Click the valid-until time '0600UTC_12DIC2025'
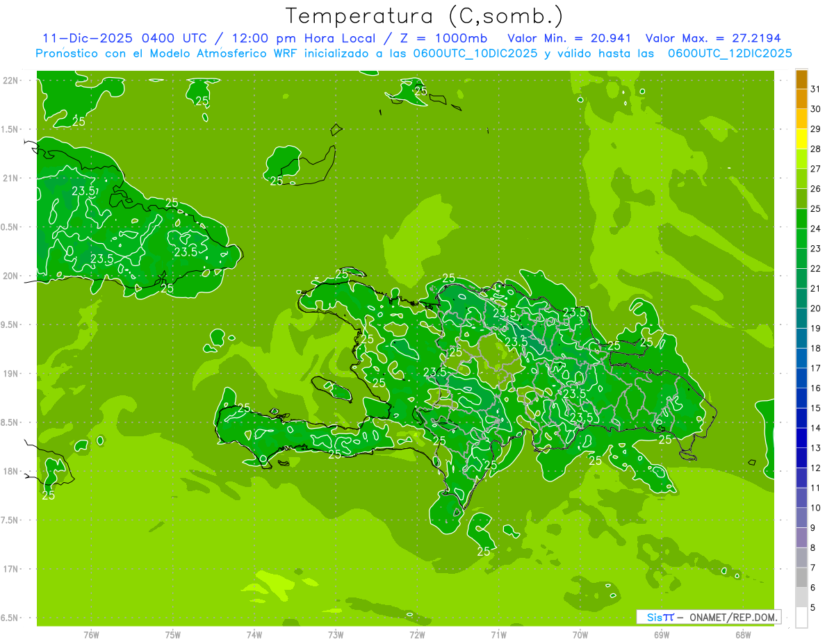Viewport: 834px width, 644px height. coord(730,53)
